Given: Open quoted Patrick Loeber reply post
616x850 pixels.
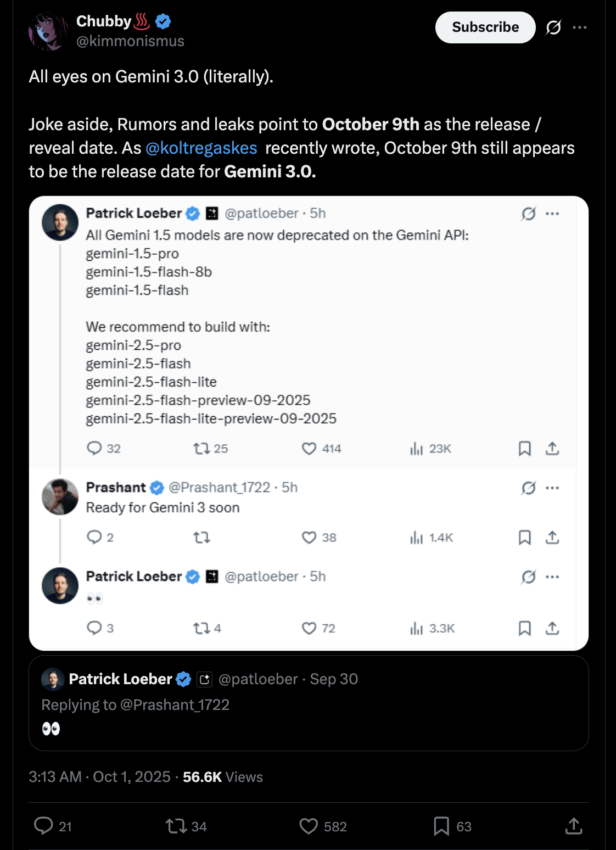Looking at the screenshot, I should coord(307,714).
